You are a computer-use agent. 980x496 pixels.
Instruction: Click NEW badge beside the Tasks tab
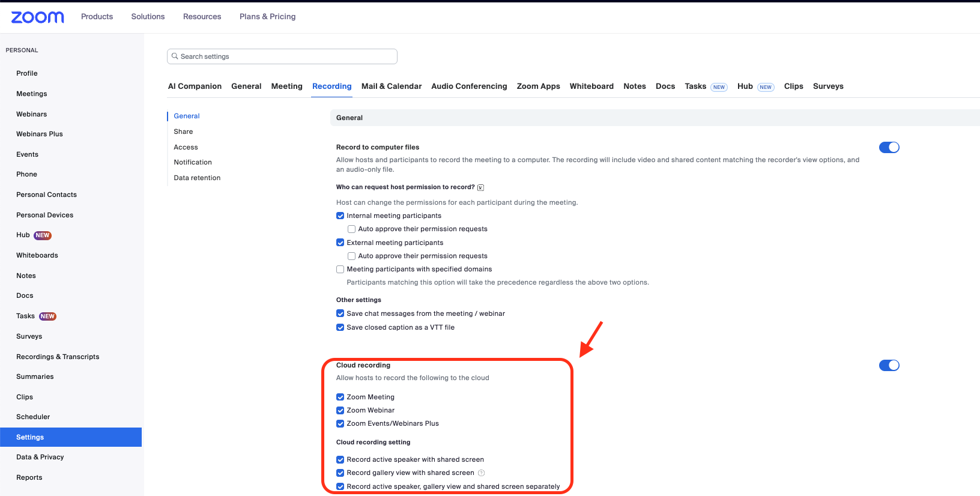point(719,87)
